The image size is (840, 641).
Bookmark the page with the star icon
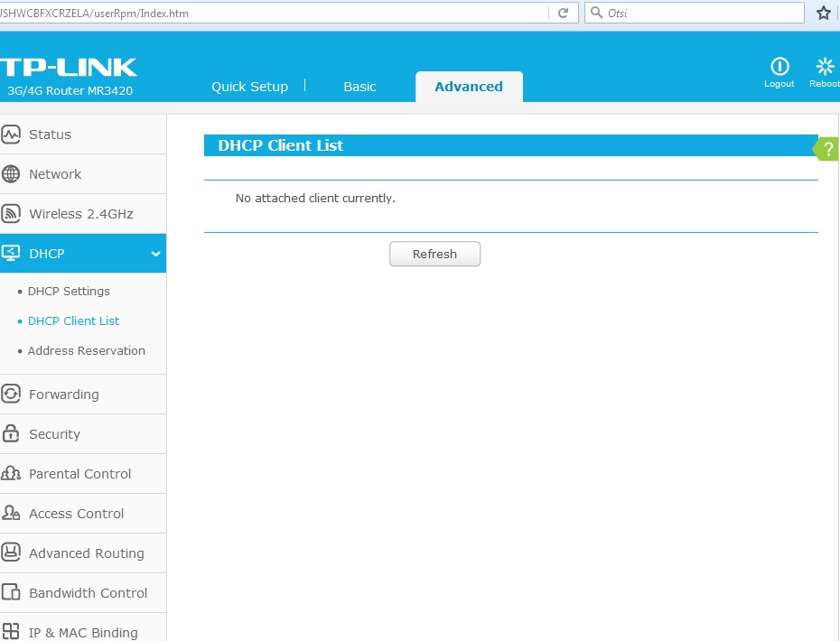[x=823, y=13]
